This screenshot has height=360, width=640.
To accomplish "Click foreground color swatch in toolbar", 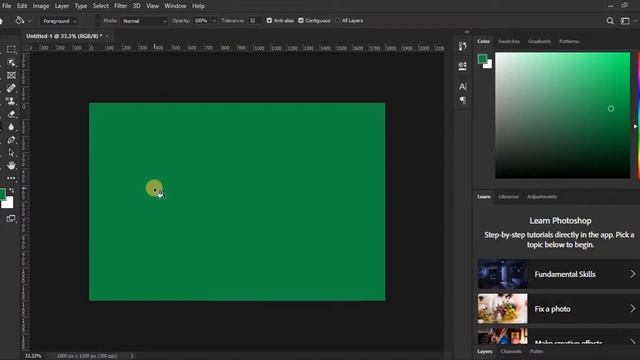I will tap(2, 194).
